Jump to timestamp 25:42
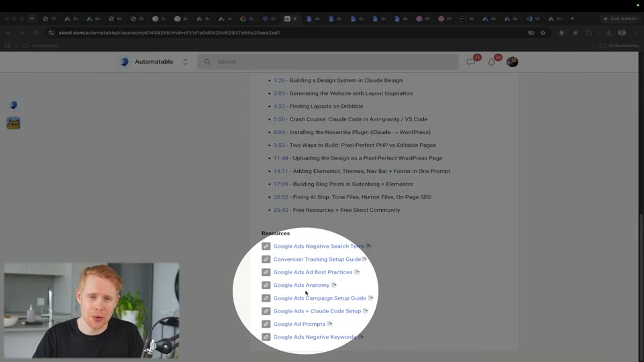The width and height of the screenshot is (644, 362). 281,210
